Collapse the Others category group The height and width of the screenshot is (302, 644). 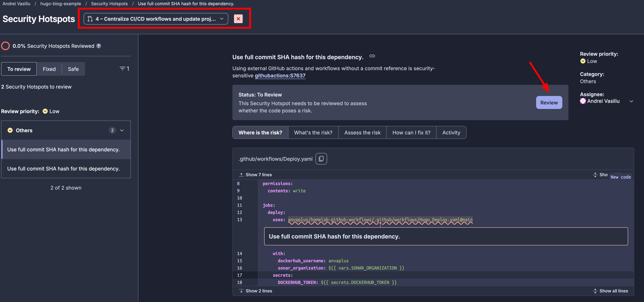[122, 130]
